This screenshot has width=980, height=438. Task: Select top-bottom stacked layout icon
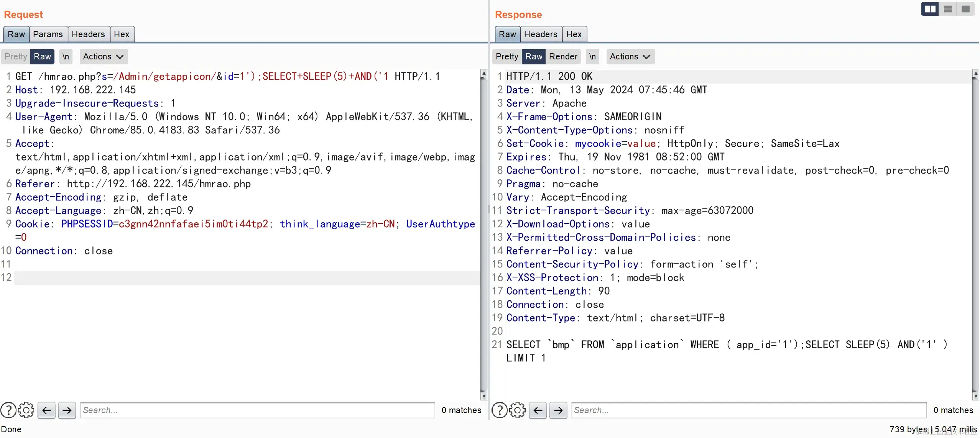pos(948,9)
